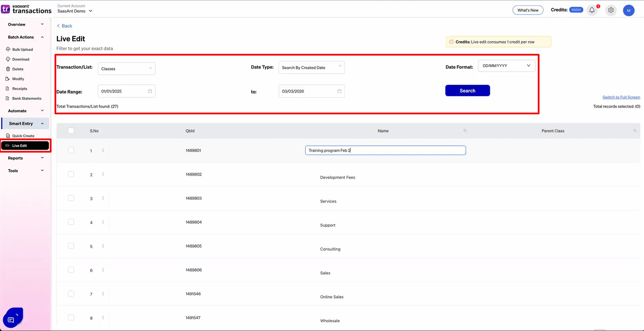
Task: Open the Download batch action
Action: coord(20,59)
